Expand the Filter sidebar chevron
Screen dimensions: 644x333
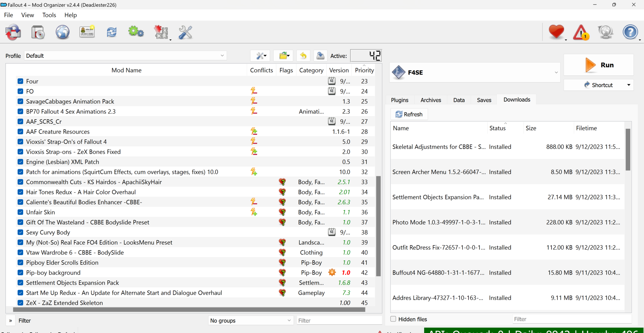pyautogui.click(x=10, y=321)
